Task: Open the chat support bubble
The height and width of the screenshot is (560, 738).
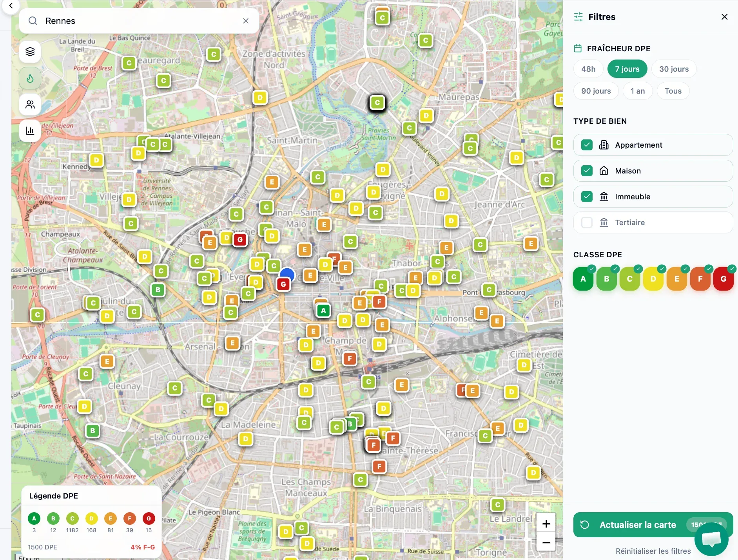Action: click(x=711, y=539)
